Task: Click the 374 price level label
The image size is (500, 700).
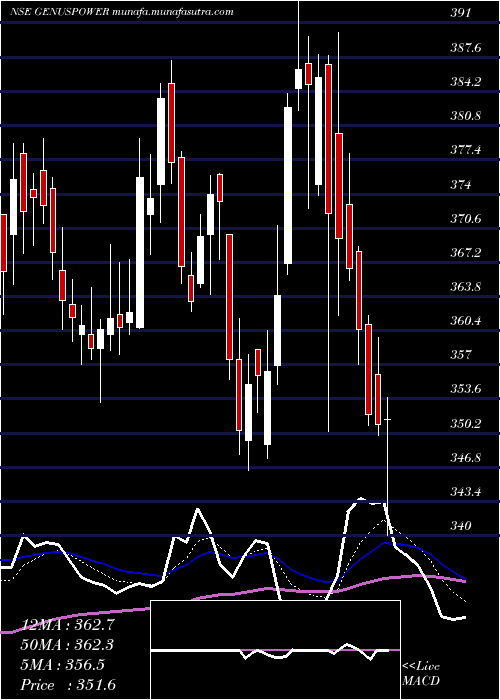Action: tap(461, 184)
